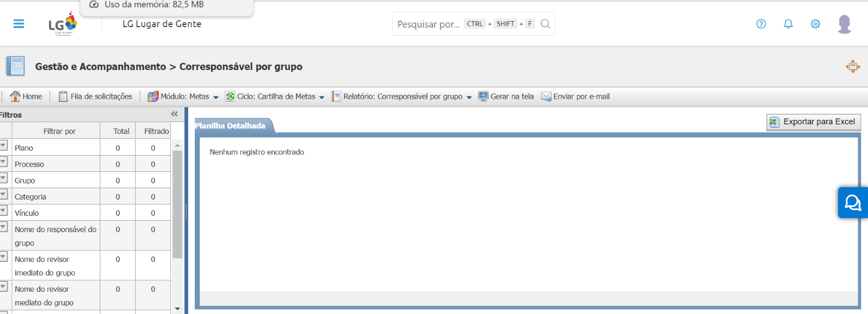The image size is (868, 314).
Task: Click the notebook icon beside the page title
Action: (15, 66)
